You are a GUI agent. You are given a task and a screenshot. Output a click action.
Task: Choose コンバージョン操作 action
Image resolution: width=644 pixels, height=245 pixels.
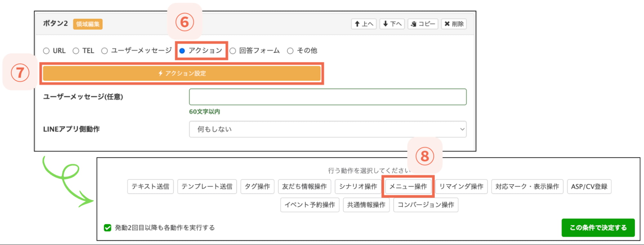tap(426, 205)
